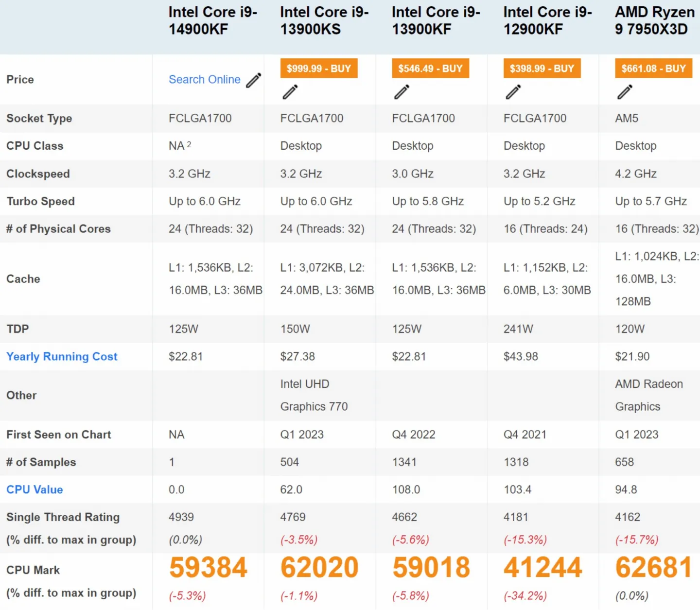Select the Intel Core i9-12900KF column header

547,21
